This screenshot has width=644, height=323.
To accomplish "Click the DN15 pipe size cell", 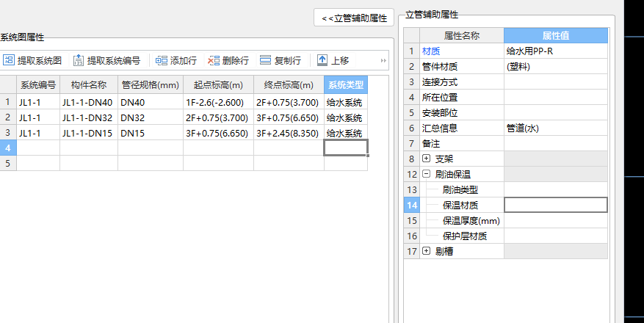I will [151, 133].
